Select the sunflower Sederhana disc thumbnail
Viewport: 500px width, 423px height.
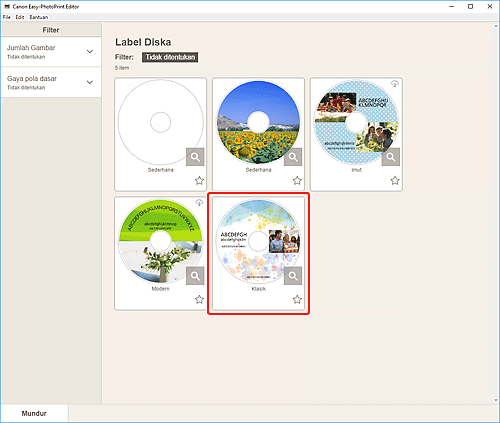[x=258, y=122]
